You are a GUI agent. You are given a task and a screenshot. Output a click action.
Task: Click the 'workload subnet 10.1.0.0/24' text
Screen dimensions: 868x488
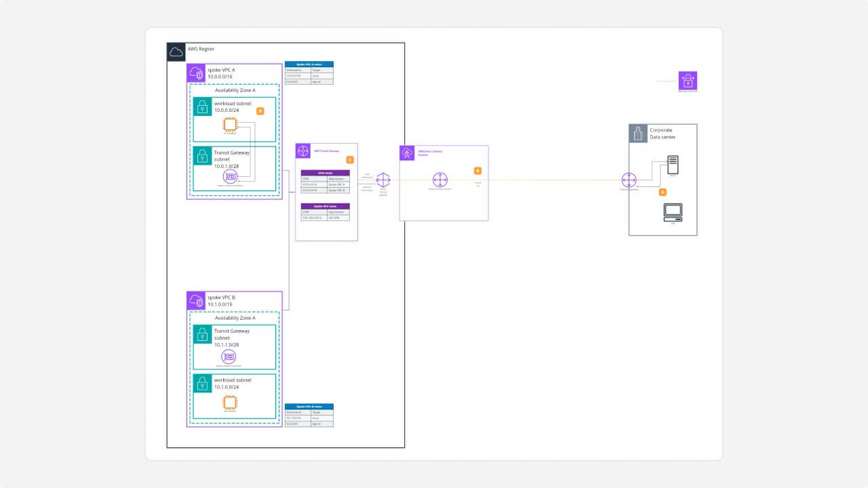coord(233,384)
